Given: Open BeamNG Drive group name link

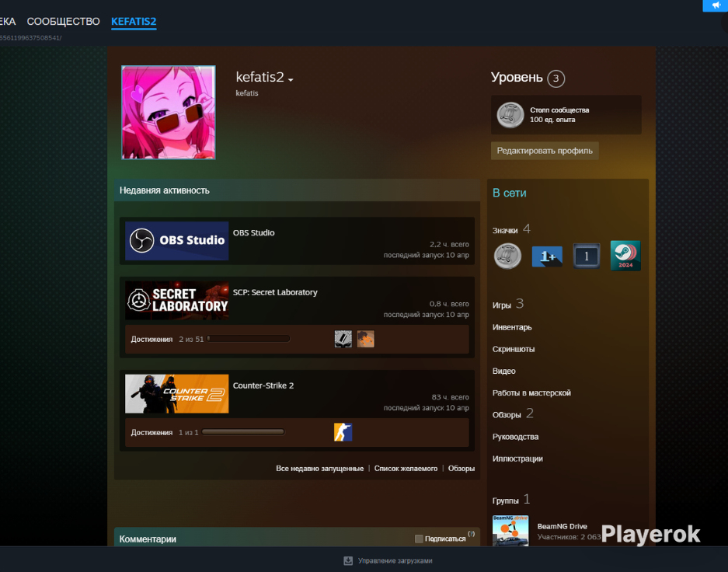Looking at the screenshot, I should [563, 526].
